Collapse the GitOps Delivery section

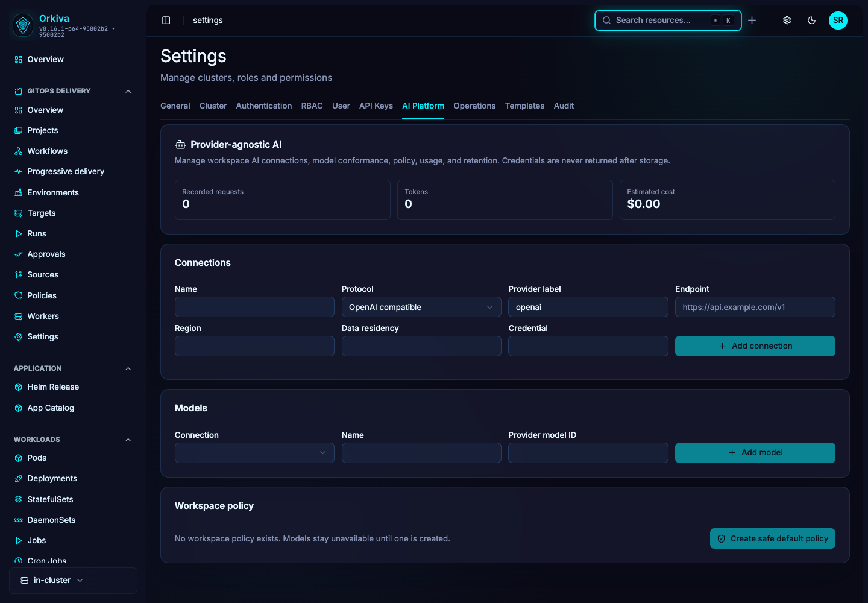[128, 91]
